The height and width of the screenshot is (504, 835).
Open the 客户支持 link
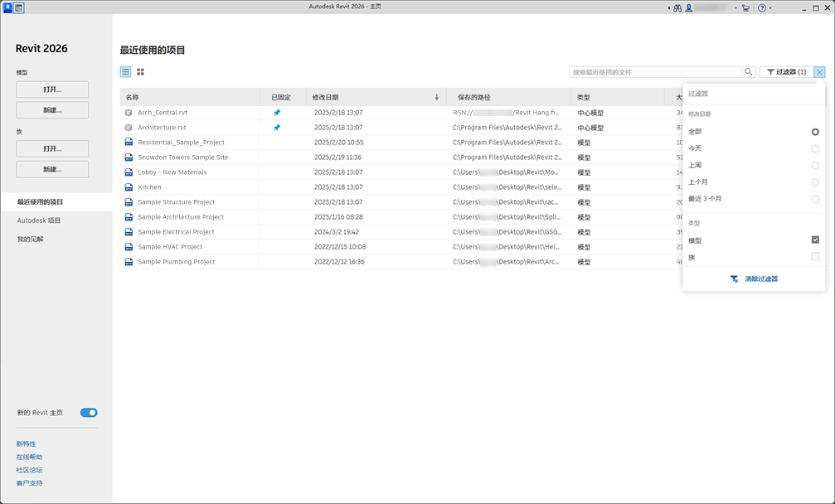(29, 483)
